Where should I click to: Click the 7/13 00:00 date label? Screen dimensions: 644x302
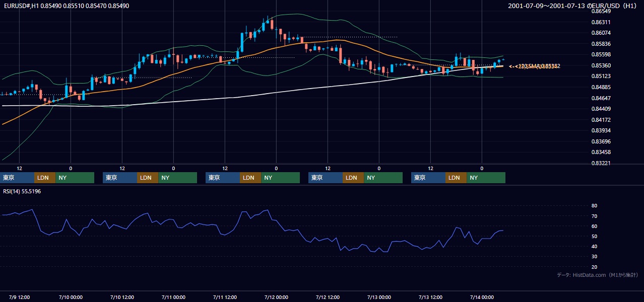tap(379, 297)
